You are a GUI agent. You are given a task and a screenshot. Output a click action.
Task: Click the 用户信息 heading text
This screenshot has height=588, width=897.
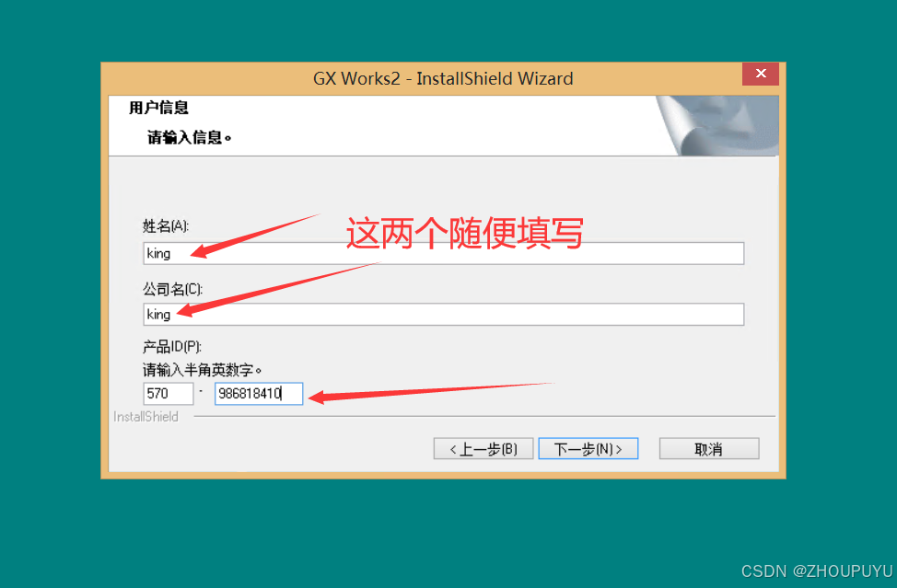[x=158, y=108]
